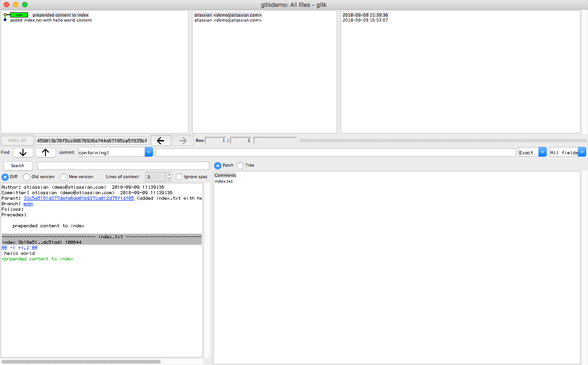The width and height of the screenshot is (588, 365).
Task: Select the Old version radio button
Action: [27, 177]
